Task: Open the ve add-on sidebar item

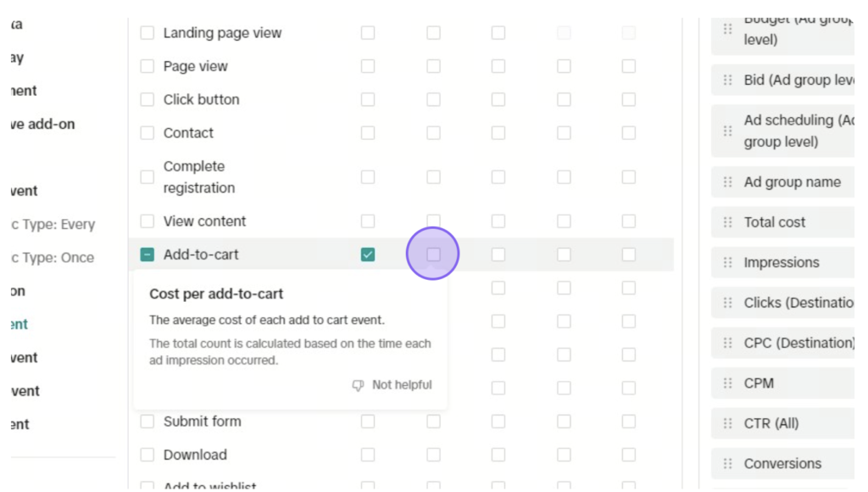Action: tap(42, 124)
